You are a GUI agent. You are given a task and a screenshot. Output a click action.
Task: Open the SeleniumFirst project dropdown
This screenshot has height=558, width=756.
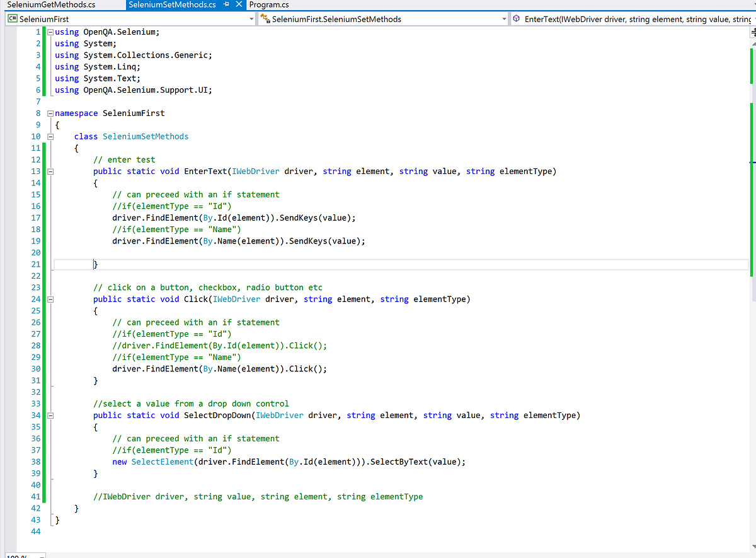click(x=251, y=19)
